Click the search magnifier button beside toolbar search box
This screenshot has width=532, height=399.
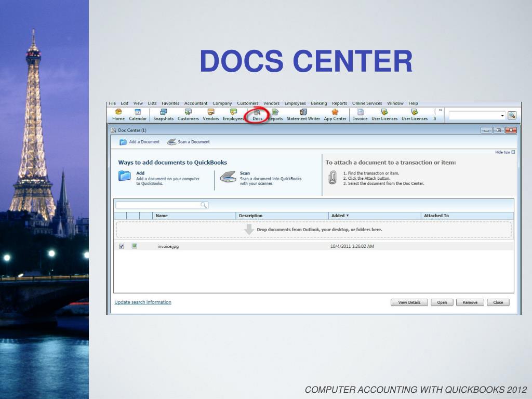coord(512,115)
